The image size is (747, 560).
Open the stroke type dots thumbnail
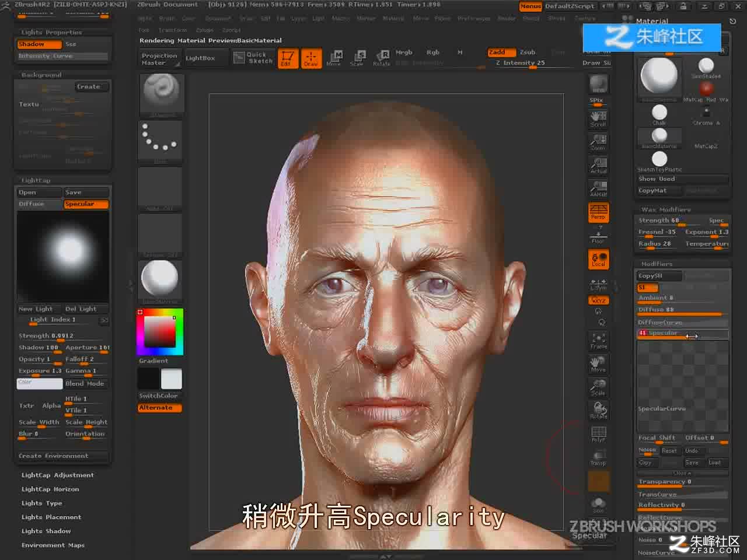click(161, 141)
